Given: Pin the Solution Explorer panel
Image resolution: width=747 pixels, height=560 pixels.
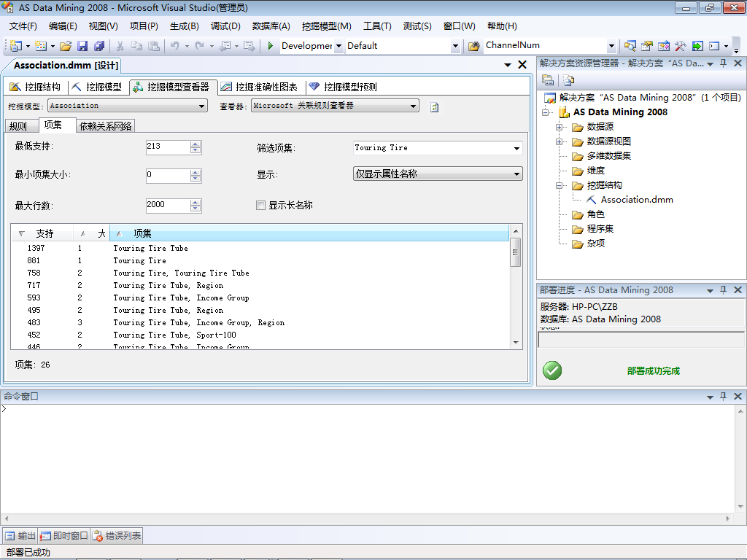Looking at the screenshot, I should (x=724, y=63).
